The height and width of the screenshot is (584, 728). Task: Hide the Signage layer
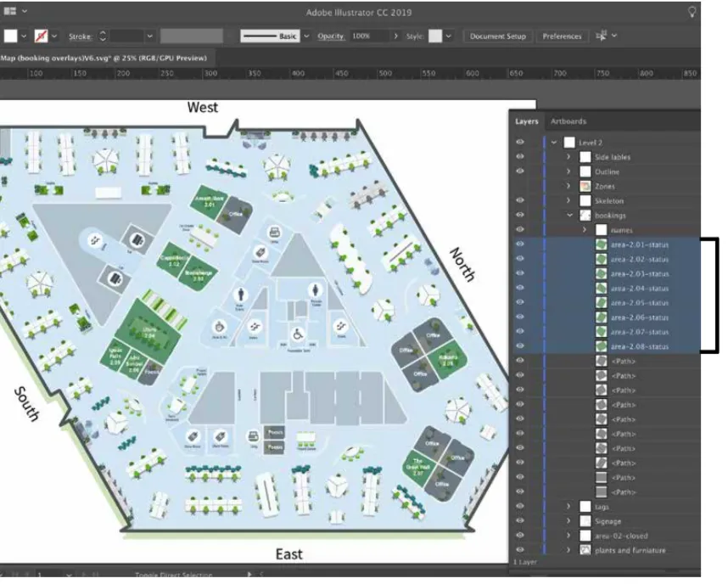(520, 521)
